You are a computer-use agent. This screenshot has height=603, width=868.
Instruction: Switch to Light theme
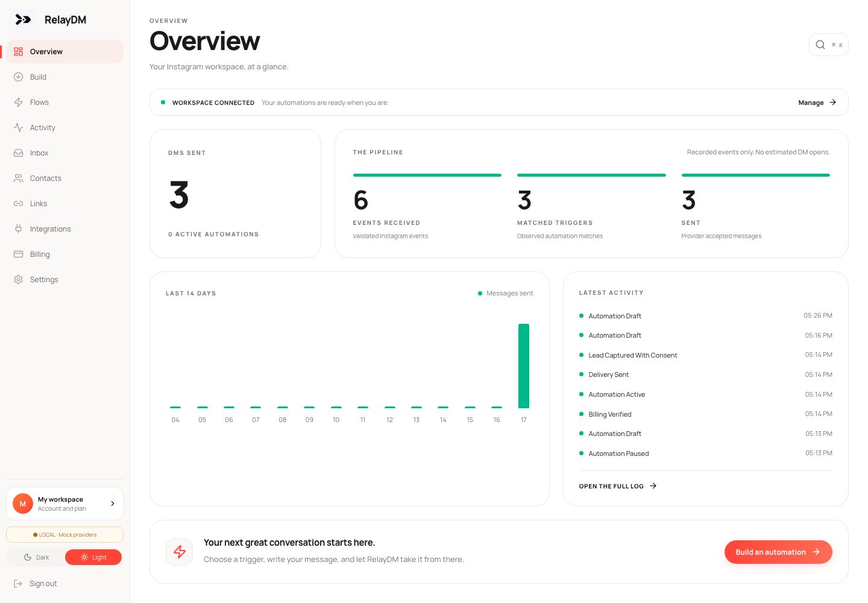93,558
